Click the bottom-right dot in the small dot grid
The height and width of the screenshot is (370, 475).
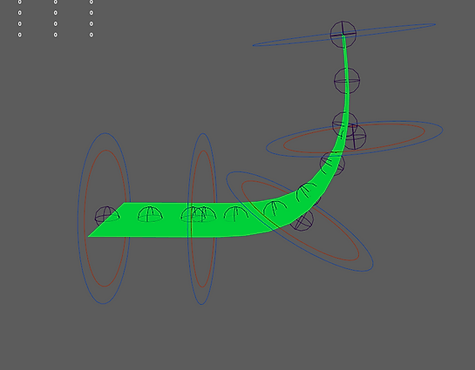tap(91, 35)
